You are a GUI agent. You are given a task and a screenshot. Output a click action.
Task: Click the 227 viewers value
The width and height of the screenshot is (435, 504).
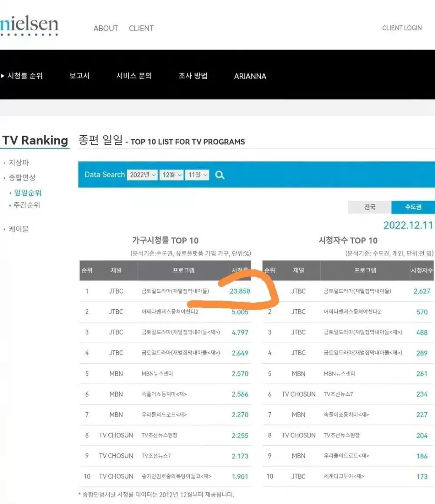422,415
